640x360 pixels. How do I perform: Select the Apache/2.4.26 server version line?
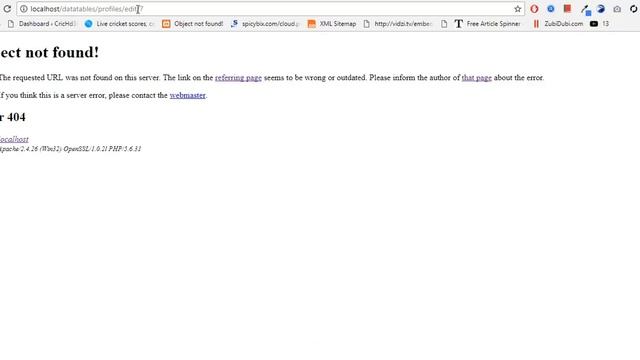pyautogui.click(x=71, y=149)
